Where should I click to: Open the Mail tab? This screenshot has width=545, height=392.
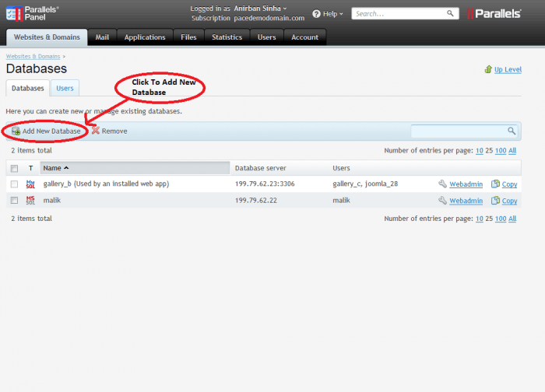tap(102, 37)
